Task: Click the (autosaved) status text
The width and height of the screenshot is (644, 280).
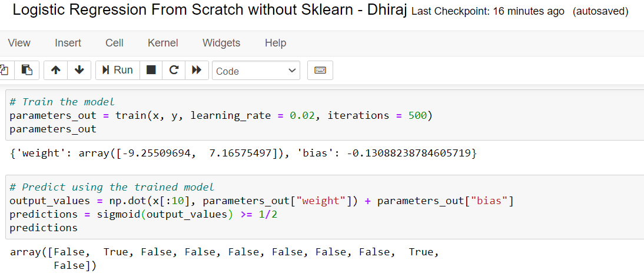Action: [600, 12]
